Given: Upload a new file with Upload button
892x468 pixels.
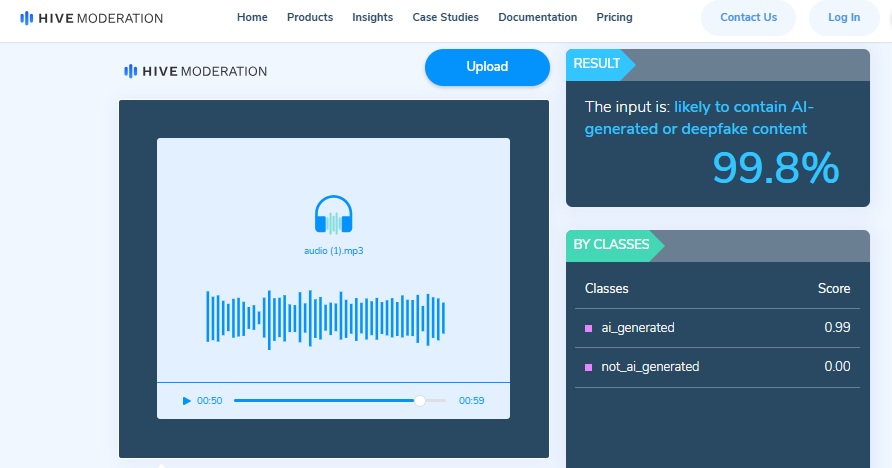Looking at the screenshot, I should pos(487,67).
